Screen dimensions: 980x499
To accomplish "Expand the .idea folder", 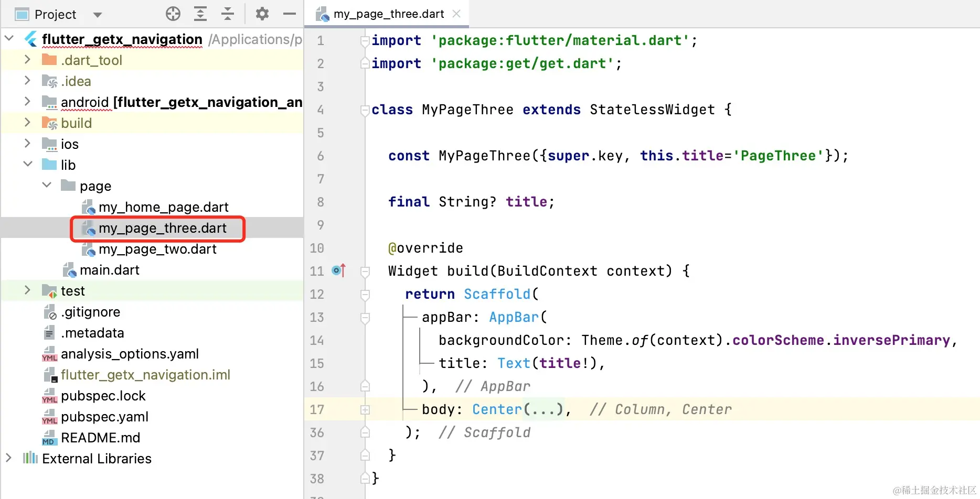I will (28, 81).
